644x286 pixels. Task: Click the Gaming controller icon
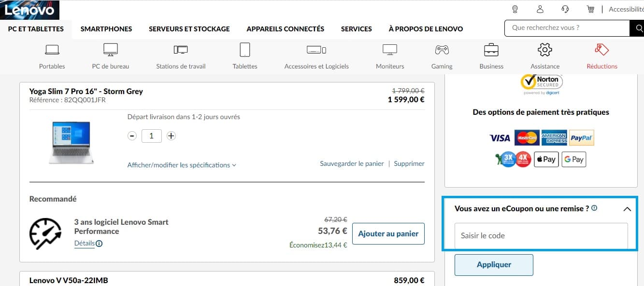click(441, 50)
